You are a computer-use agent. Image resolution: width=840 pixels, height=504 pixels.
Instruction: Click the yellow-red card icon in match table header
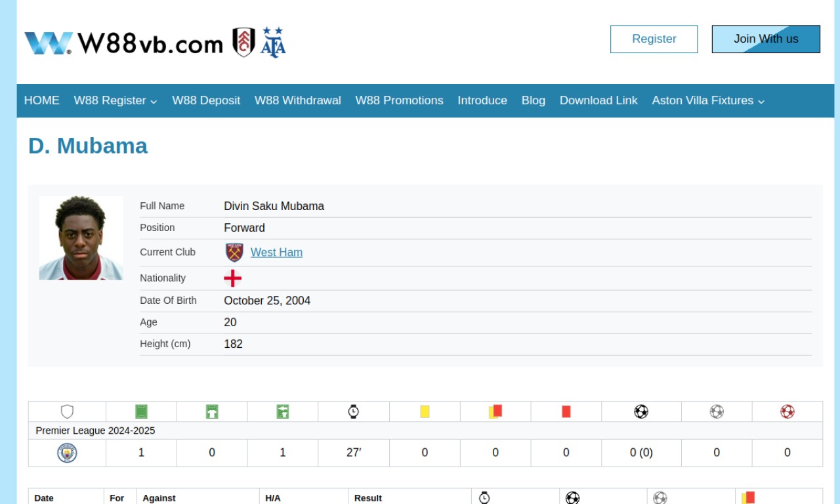pyautogui.click(x=748, y=497)
